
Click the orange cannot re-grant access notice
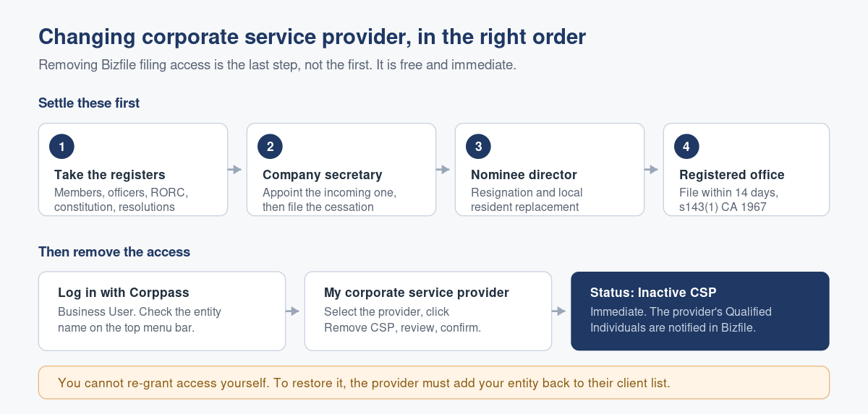point(434,383)
